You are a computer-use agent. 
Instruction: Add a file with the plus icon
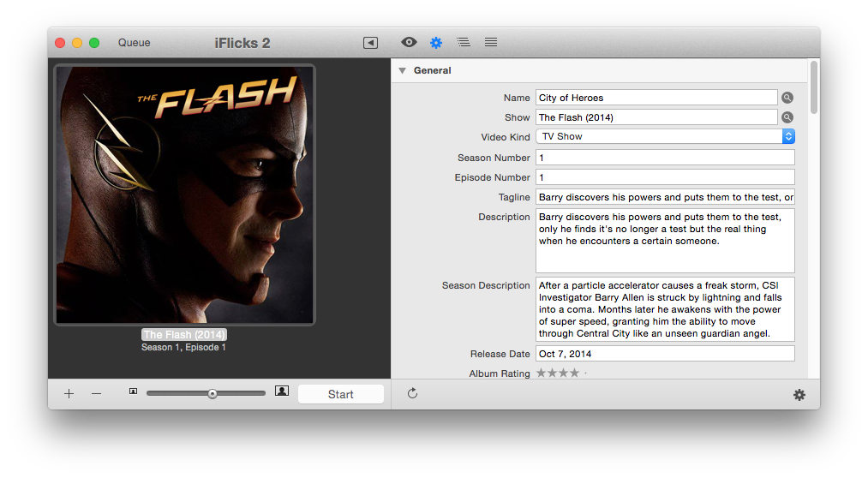pos(69,394)
